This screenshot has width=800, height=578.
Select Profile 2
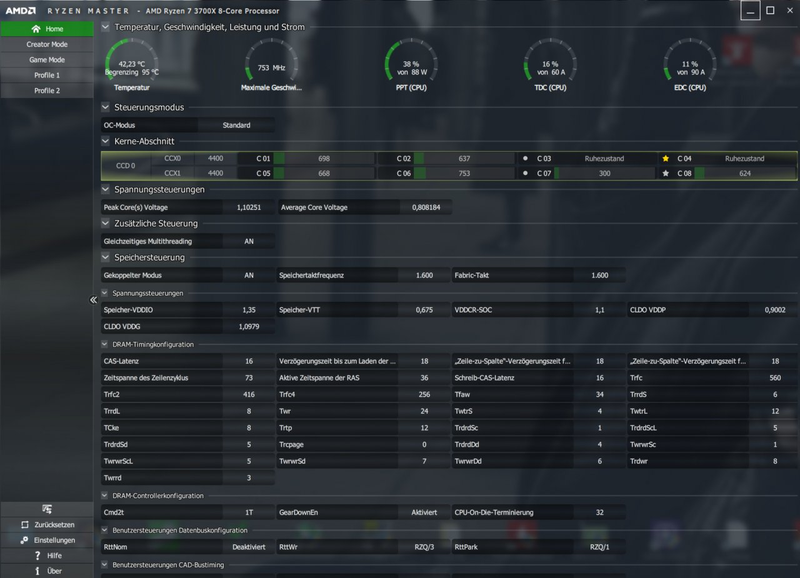pyautogui.click(x=47, y=90)
